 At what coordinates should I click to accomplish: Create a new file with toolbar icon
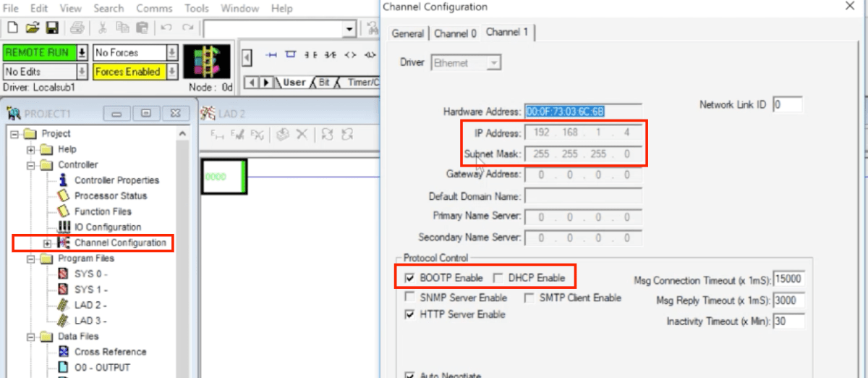(12, 28)
